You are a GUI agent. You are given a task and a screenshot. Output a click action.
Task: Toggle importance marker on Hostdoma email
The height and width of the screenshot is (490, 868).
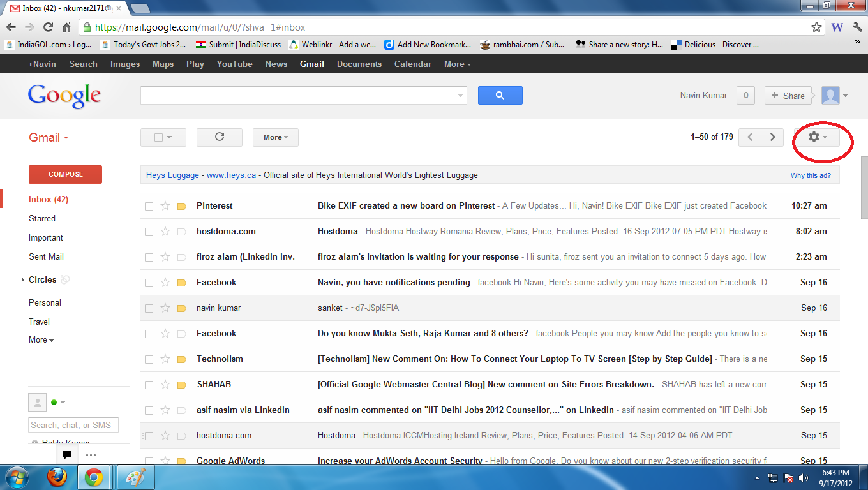[181, 231]
